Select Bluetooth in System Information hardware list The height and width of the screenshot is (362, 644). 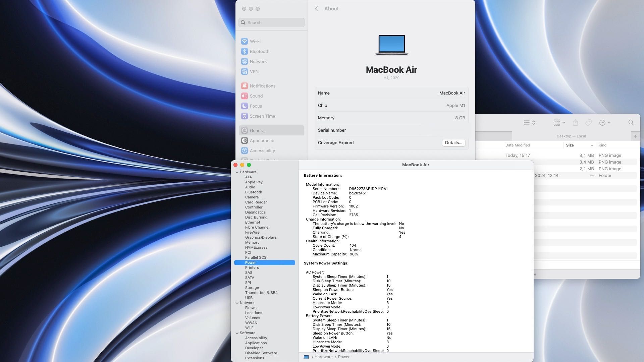[253, 192]
